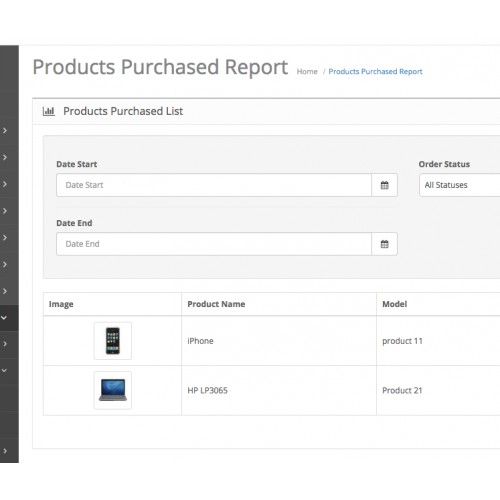This screenshot has width=500, height=500.
Task: Open the Date End calendar picker
Action: (384, 244)
